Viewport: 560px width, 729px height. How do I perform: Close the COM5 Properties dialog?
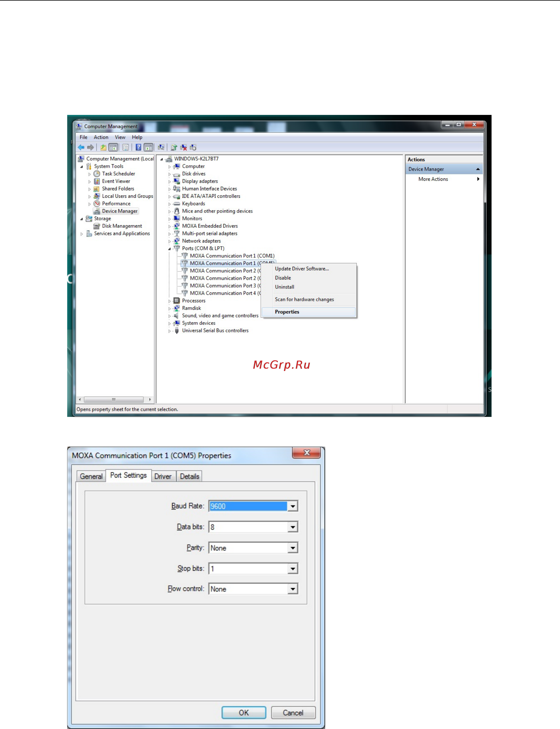tap(306, 453)
